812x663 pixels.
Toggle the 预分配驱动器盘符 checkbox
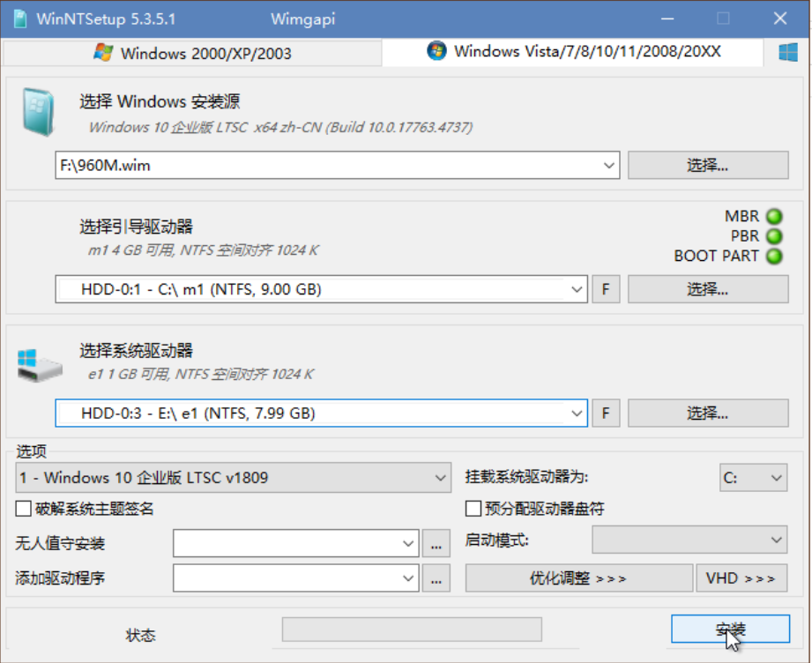tap(473, 509)
